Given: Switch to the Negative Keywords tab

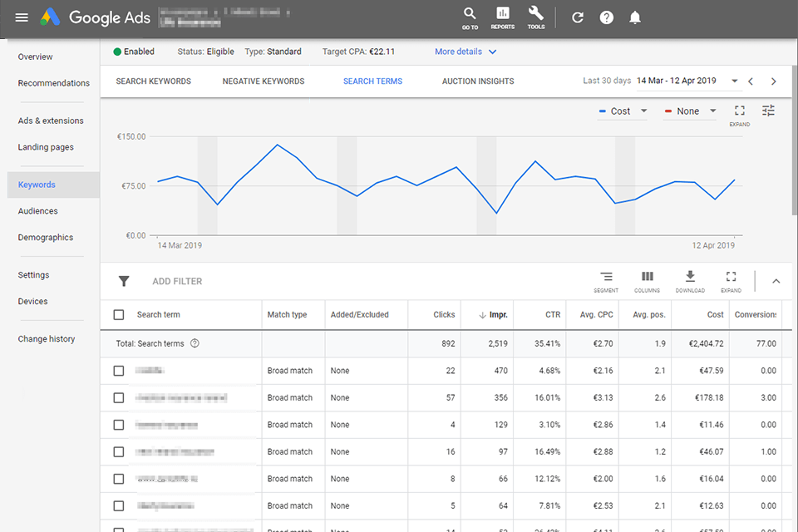Looking at the screenshot, I should click(x=264, y=81).
